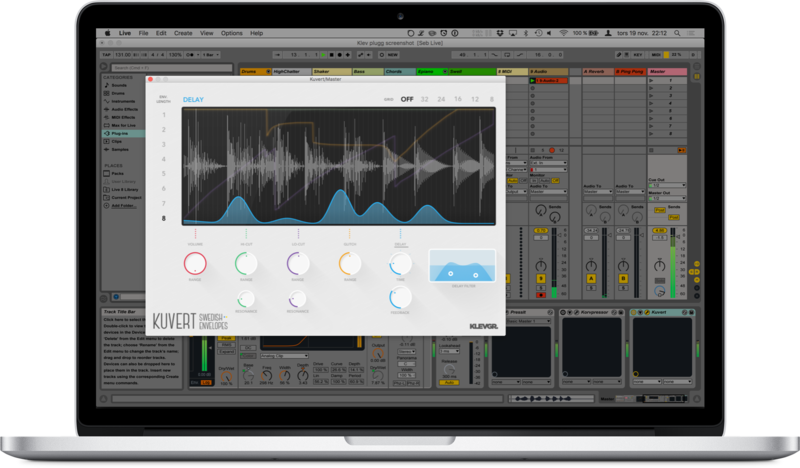Click the orange Glitch Range knob
Image resolution: width=800 pixels, height=468 pixels.
click(x=349, y=263)
